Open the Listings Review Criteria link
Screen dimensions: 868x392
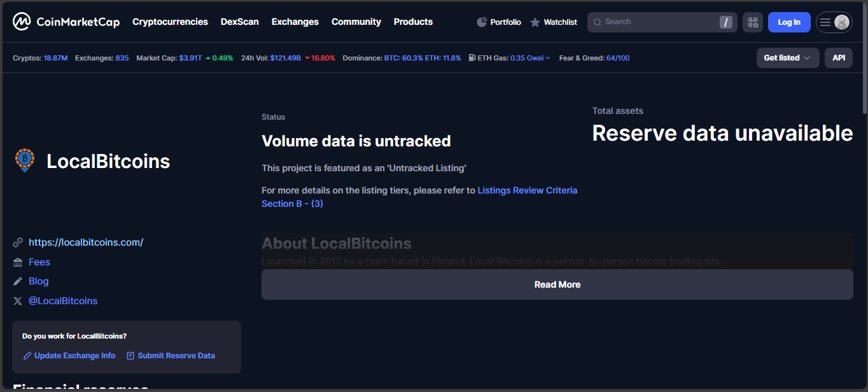coord(527,190)
